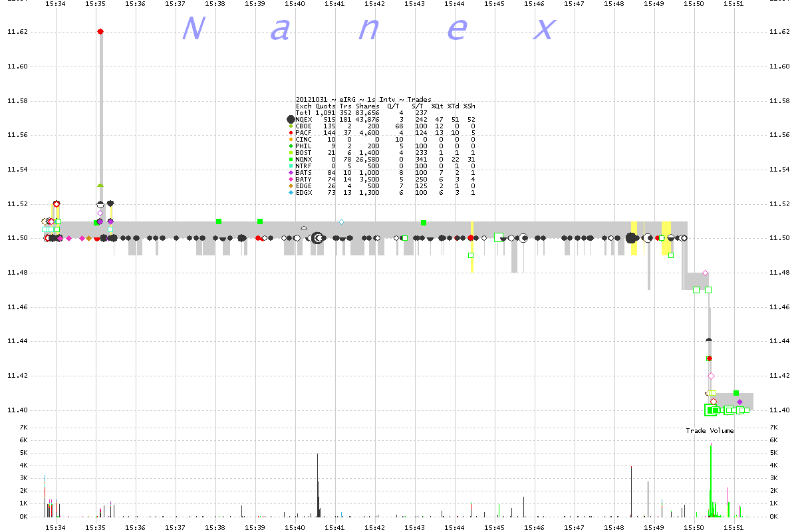798x532 pixels.
Task: Click the purple BATS legend diamond
Action: point(291,172)
